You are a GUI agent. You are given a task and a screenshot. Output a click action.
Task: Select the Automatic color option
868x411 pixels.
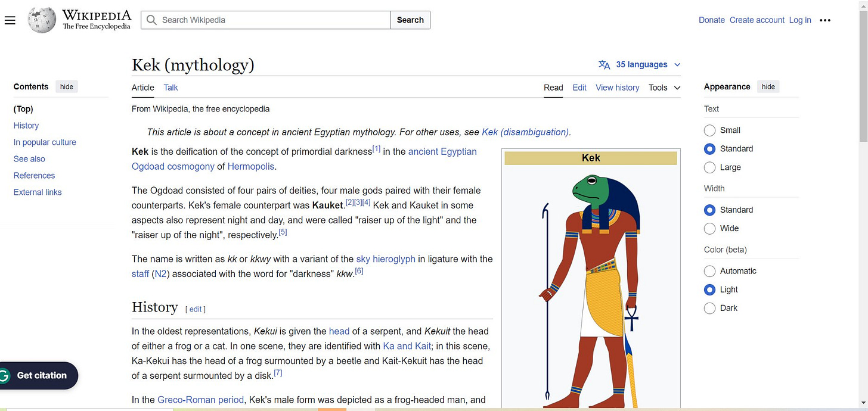709,271
